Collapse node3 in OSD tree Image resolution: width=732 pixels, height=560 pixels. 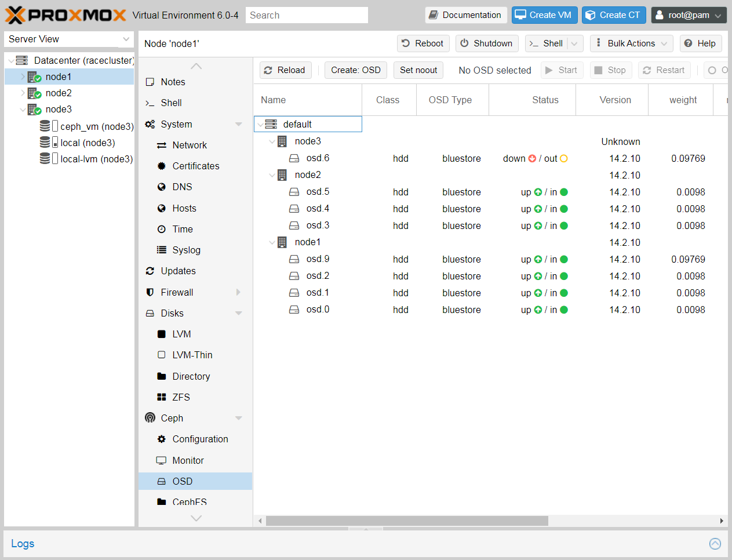(x=272, y=141)
